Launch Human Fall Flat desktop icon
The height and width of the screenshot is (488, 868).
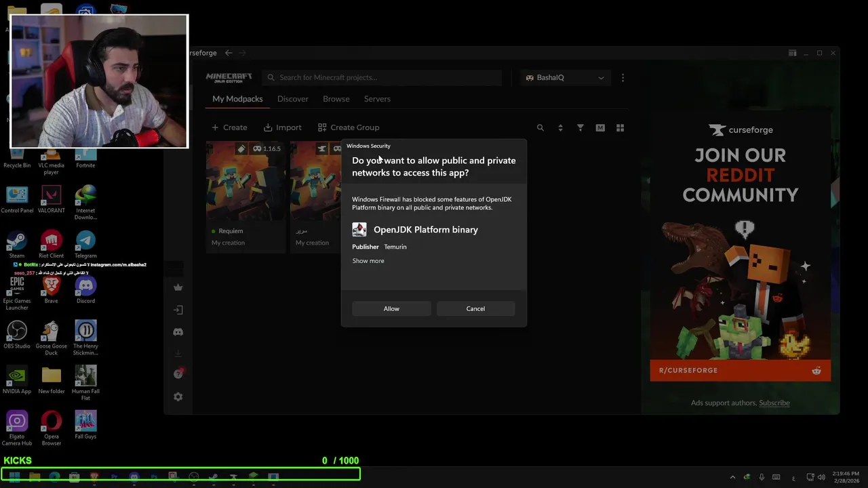85,383
